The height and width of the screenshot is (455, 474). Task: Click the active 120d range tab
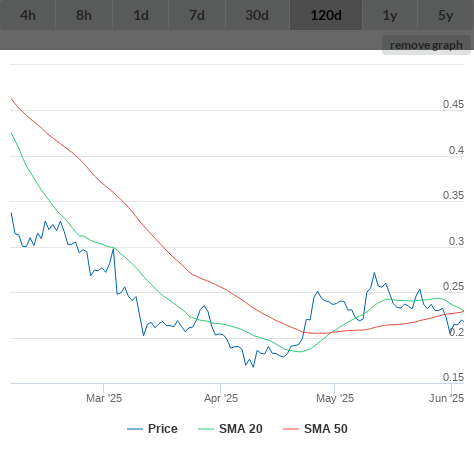[326, 15]
